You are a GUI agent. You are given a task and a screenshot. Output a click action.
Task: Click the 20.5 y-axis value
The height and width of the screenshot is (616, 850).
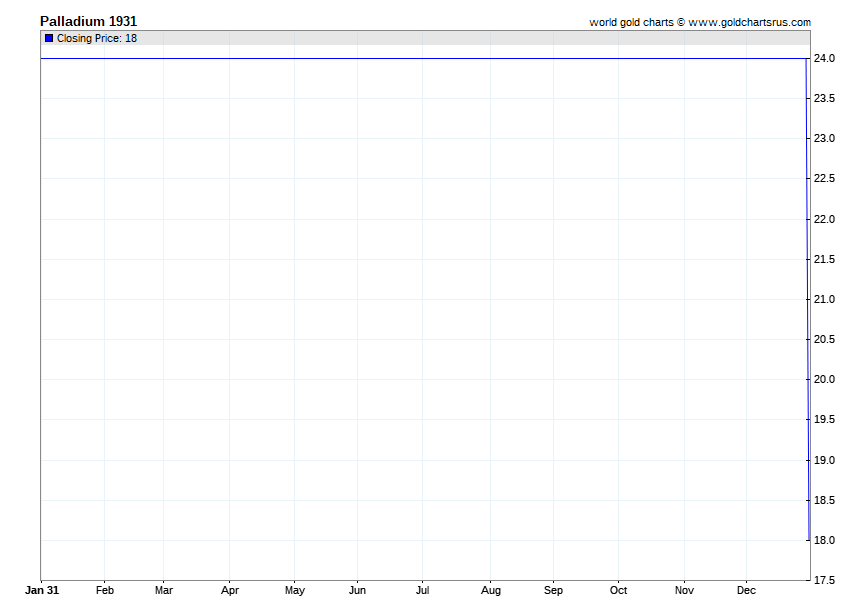click(825, 339)
